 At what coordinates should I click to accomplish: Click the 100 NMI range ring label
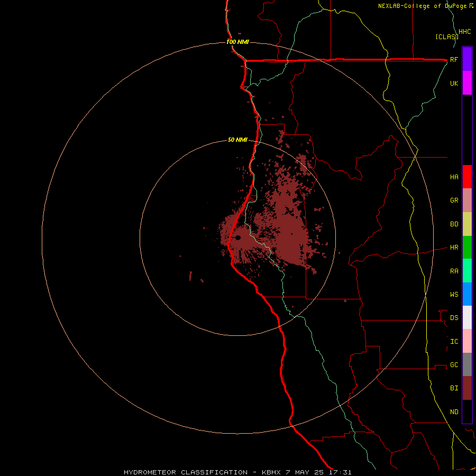[x=237, y=42]
